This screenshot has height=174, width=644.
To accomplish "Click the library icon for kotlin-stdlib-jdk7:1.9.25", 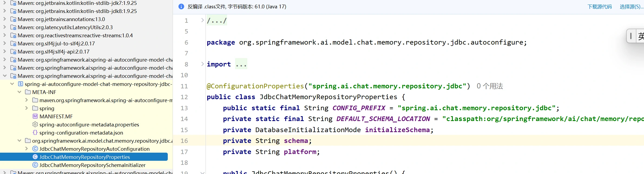I will click(13, 3).
